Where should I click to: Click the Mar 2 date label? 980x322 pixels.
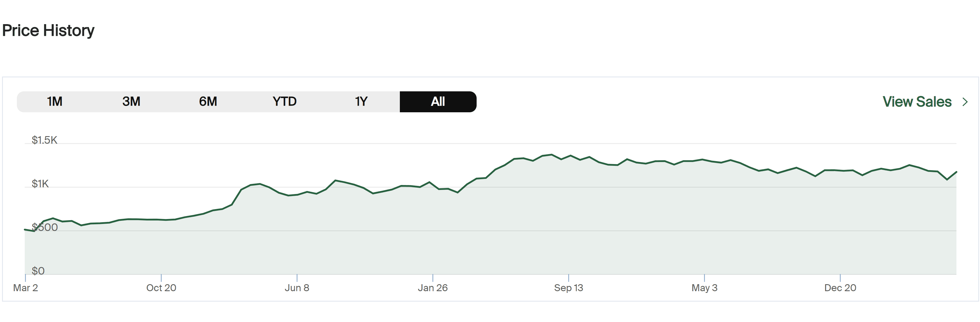coord(26,288)
